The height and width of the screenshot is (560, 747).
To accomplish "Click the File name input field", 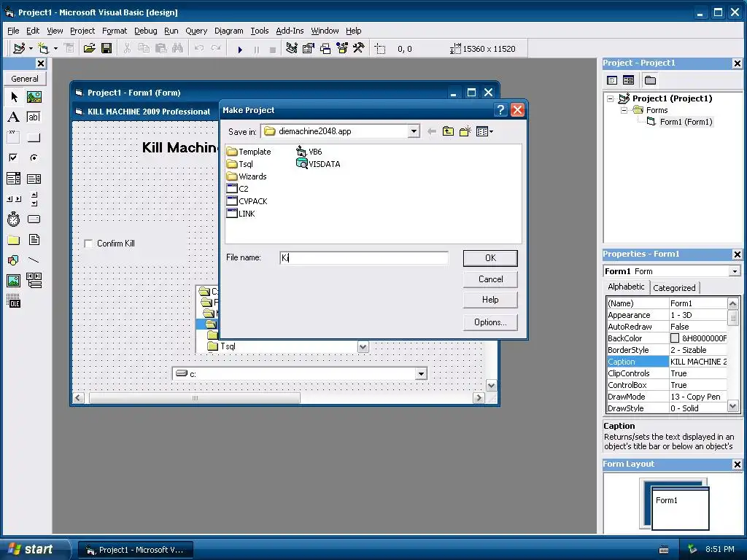I will point(364,258).
